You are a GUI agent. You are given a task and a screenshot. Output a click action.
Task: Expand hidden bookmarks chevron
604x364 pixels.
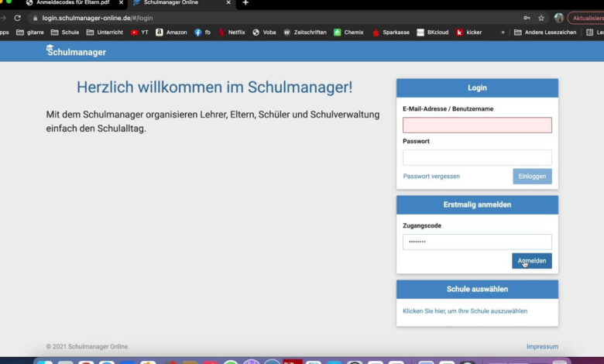click(503, 33)
